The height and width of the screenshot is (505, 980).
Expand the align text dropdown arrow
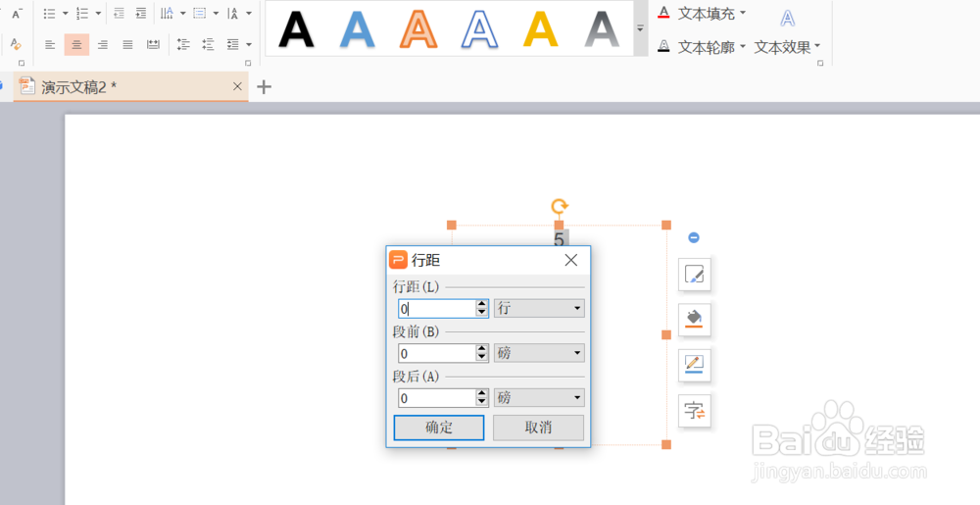[x=216, y=13]
